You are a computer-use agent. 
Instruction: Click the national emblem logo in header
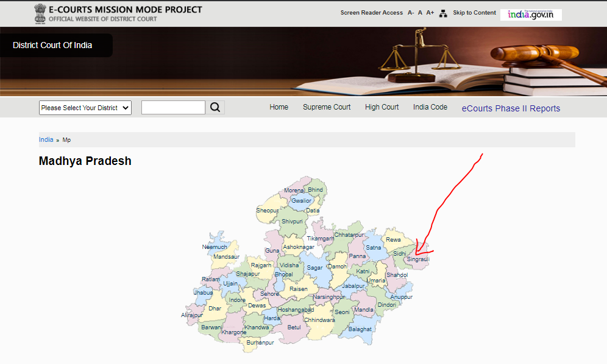[41, 13]
